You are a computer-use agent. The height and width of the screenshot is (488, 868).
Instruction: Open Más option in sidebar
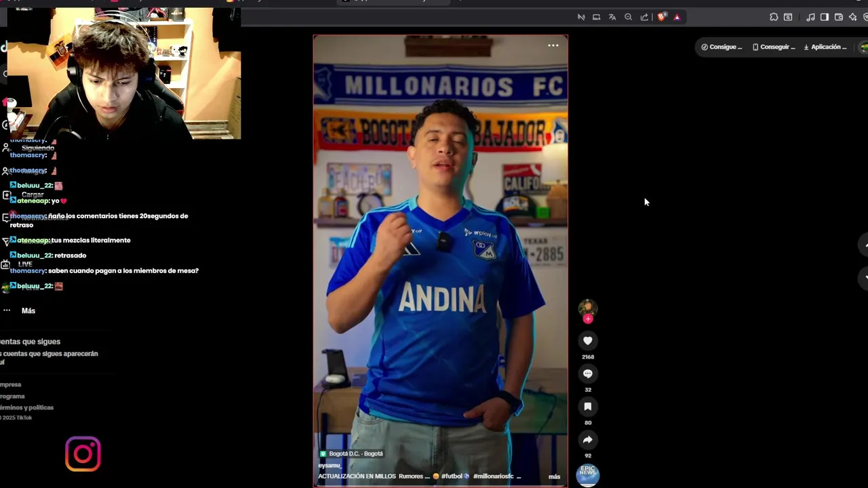click(x=28, y=310)
